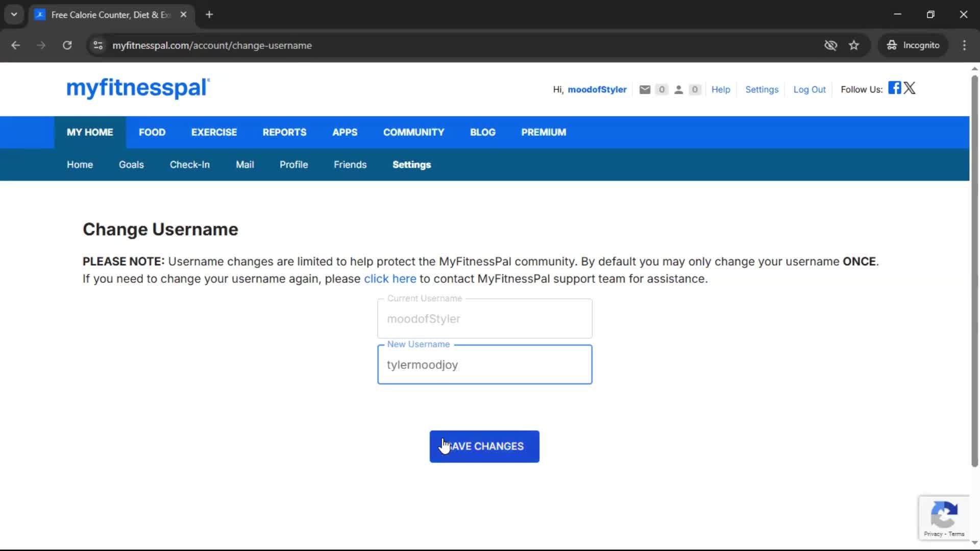The image size is (980, 551).
Task: Open new browser tab
Action: click(x=209, y=15)
